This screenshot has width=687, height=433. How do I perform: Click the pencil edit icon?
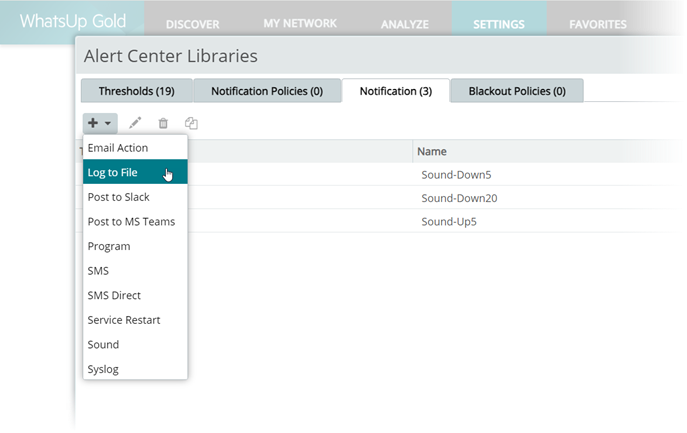click(x=135, y=123)
